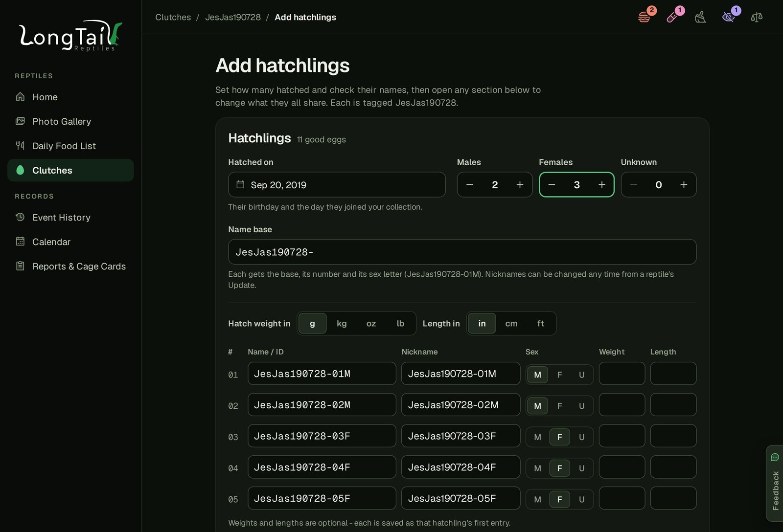Click the Name base input field

(462, 252)
